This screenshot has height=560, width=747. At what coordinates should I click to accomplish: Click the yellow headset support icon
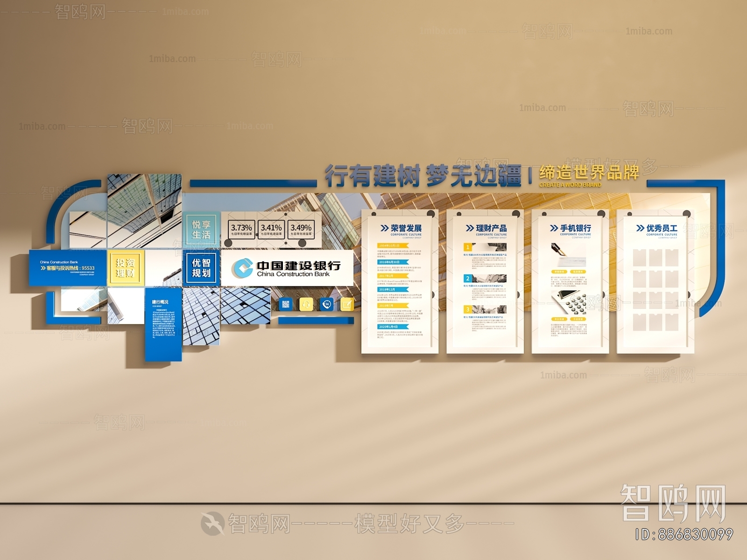306,305
